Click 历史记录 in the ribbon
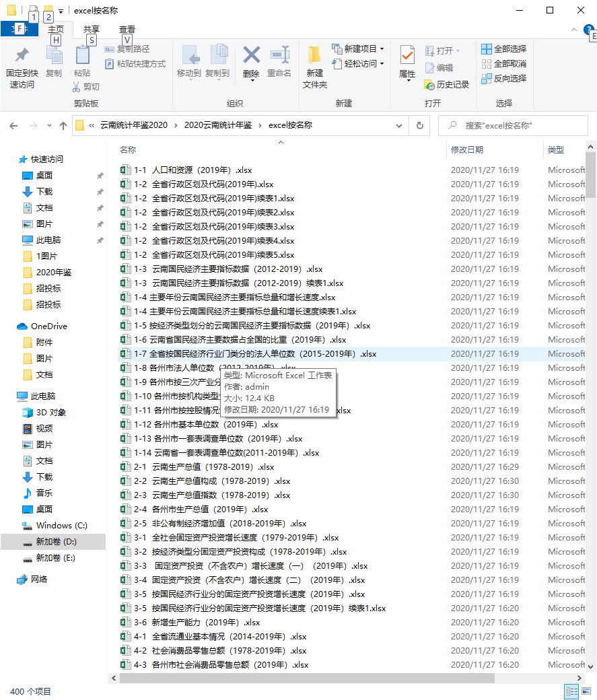The width and height of the screenshot is (597, 700). [446, 85]
